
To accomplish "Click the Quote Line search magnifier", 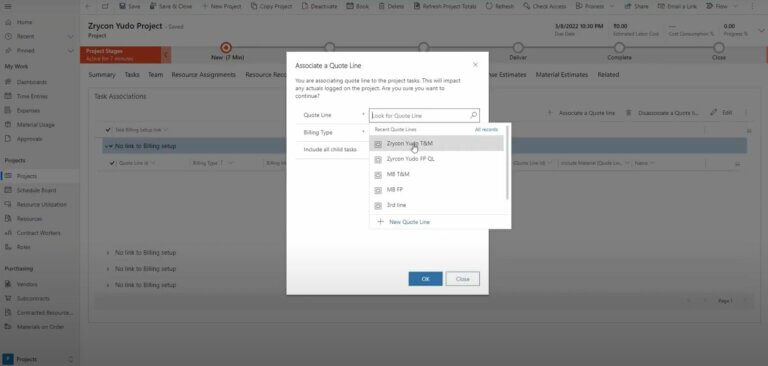I will coord(474,115).
